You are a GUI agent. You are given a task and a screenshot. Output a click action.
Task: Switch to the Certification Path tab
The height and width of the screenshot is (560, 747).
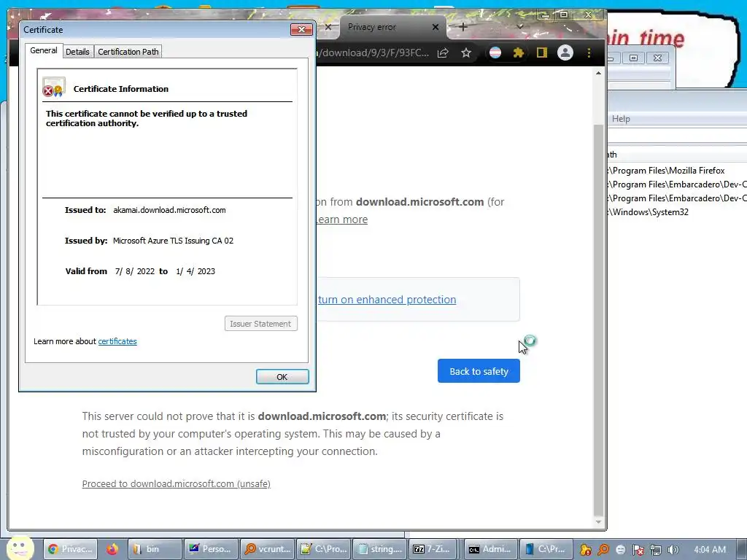[x=128, y=52]
